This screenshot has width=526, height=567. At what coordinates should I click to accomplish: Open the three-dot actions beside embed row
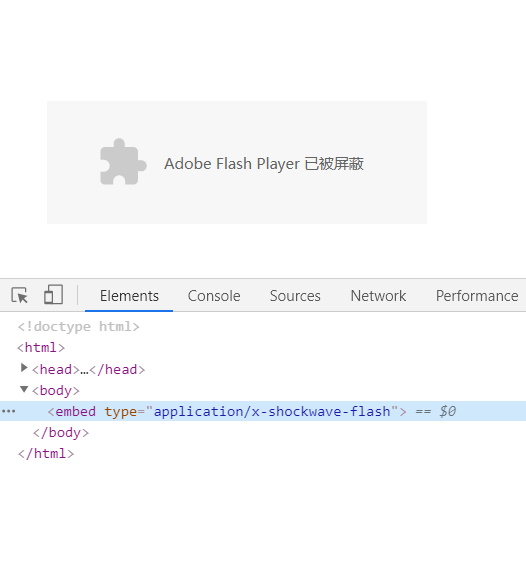click(x=9, y=412)
